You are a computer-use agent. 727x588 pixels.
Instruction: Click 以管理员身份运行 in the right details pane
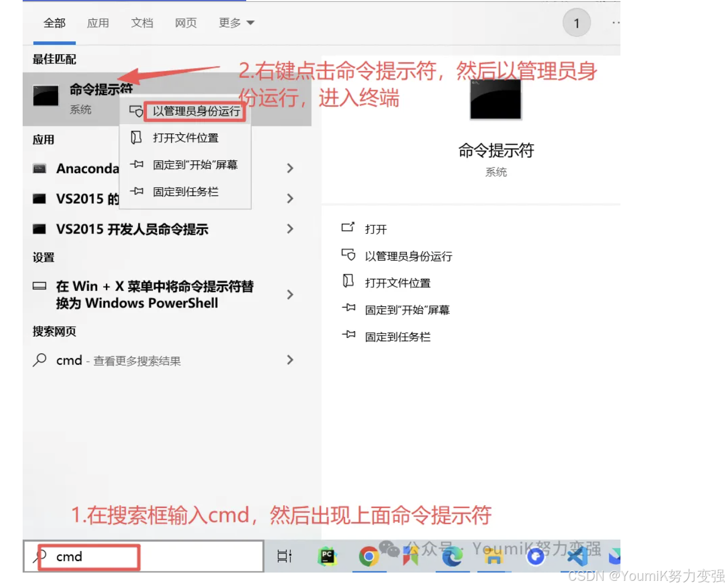[x=408, y=256]
